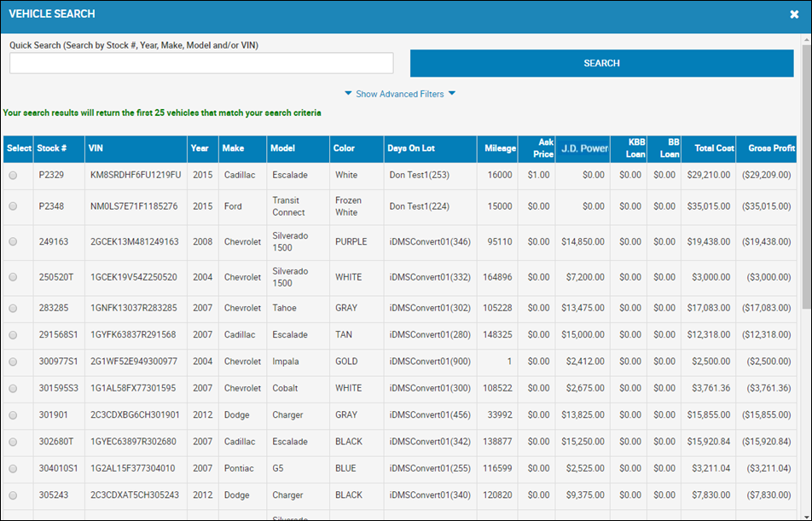
Task: Click into the Quick Search input field
Action: coord(201,63)
